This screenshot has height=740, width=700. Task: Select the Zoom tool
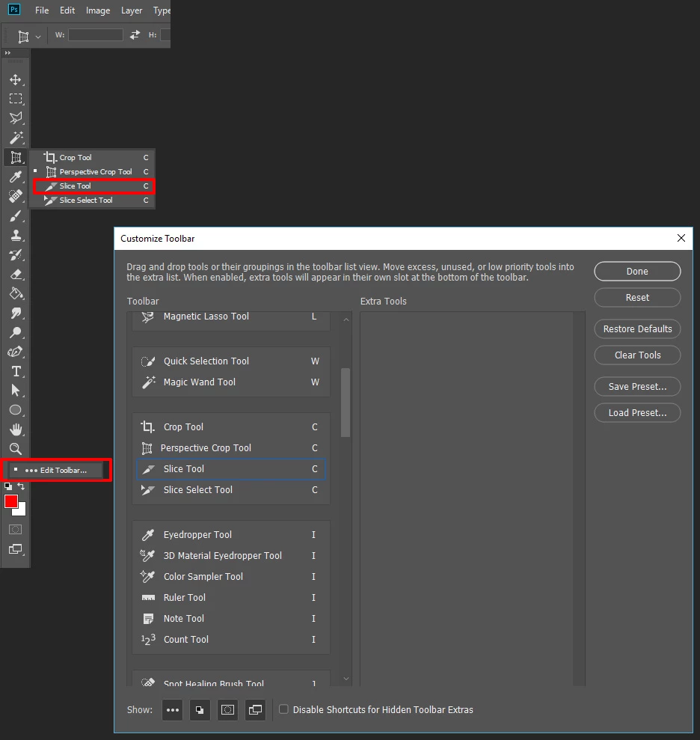16,449
